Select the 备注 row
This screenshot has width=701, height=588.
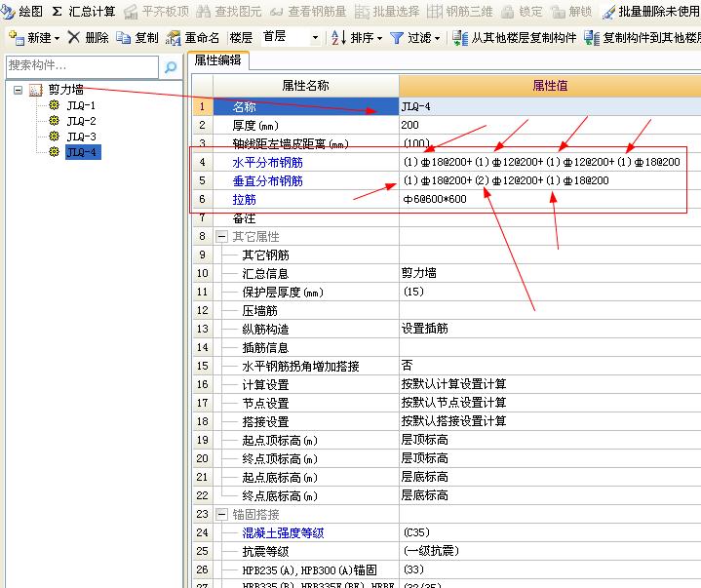(448, 218)
